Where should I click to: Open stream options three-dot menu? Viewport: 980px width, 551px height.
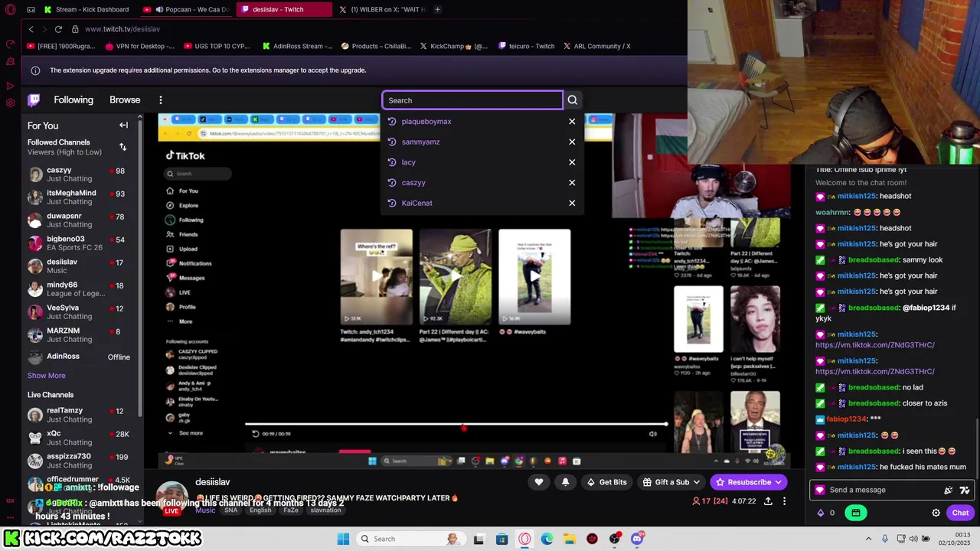[784, 501]
